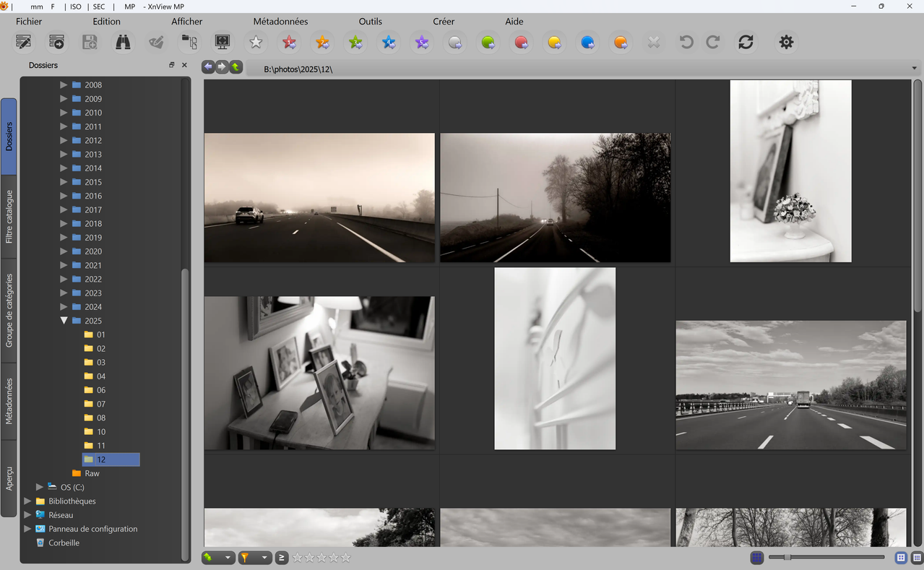This screenshot has width=924, height=570.
Task: Apply the purple 5-star rating icon
Action: click(x=422, y=43)
